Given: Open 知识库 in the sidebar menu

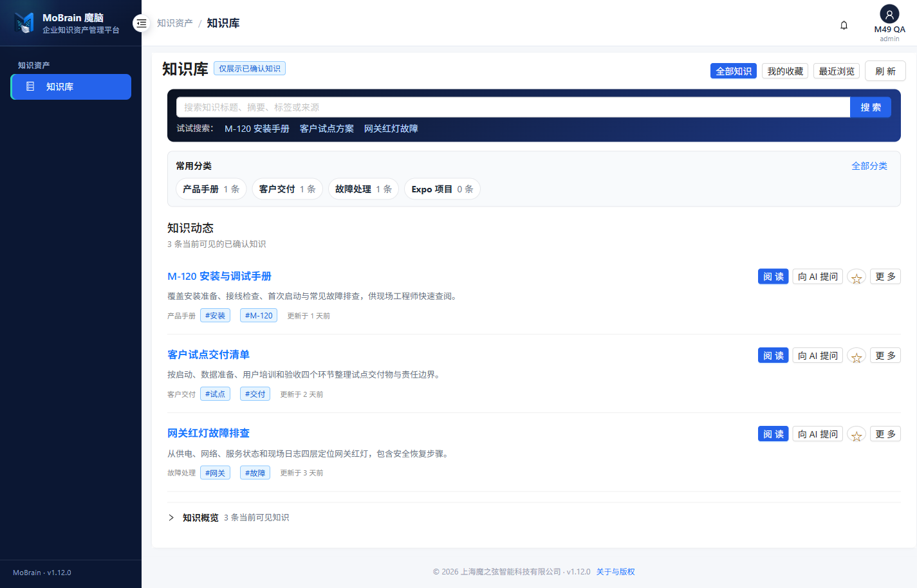Looking at the screenshot, I should click(x=71, y=87).
